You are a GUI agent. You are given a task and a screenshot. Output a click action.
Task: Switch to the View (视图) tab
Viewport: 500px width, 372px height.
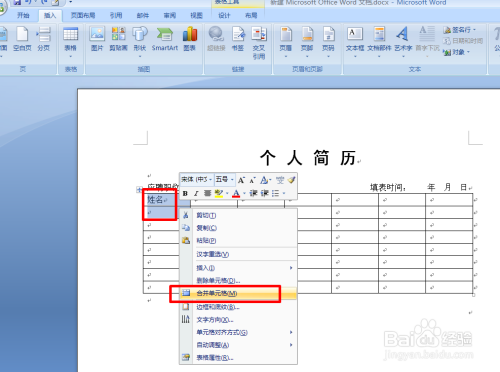196,15
